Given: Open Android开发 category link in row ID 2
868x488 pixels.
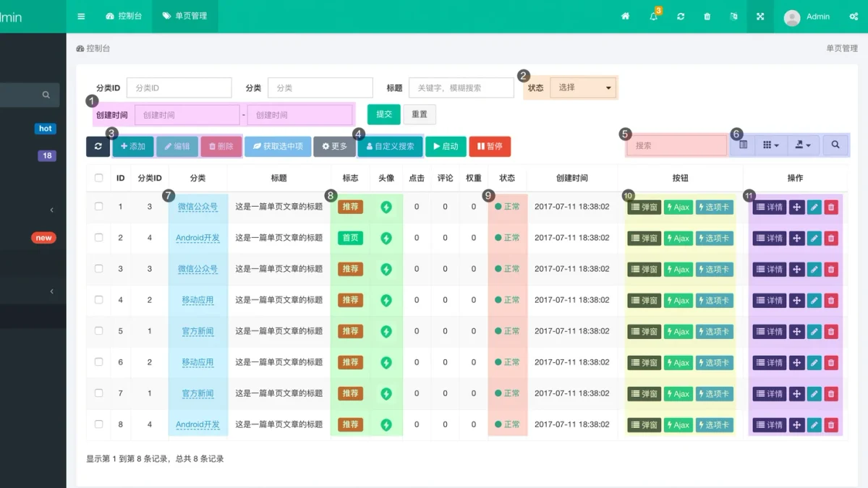Looking at the screenshot, I should click(x=197, y=238).
